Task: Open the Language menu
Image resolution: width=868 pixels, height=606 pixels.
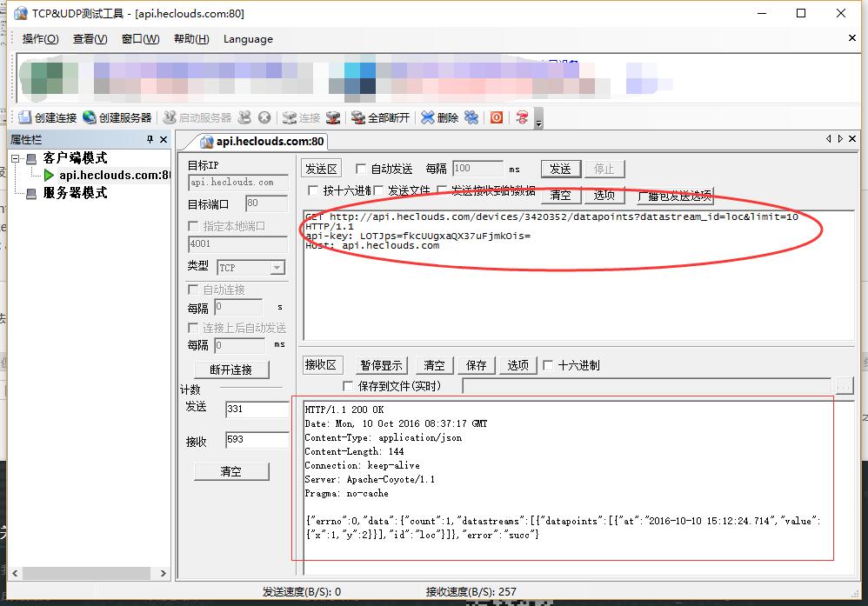Action: coord(248,39)
